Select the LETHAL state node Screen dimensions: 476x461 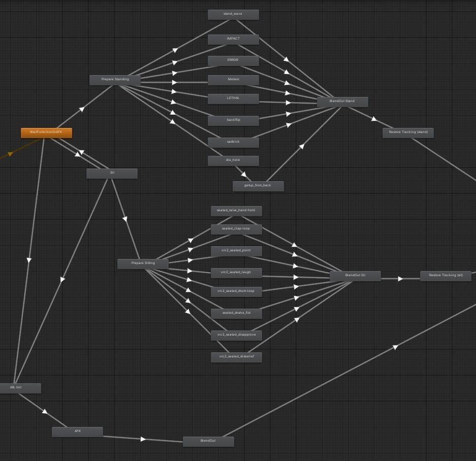click(x=233, y=98)
